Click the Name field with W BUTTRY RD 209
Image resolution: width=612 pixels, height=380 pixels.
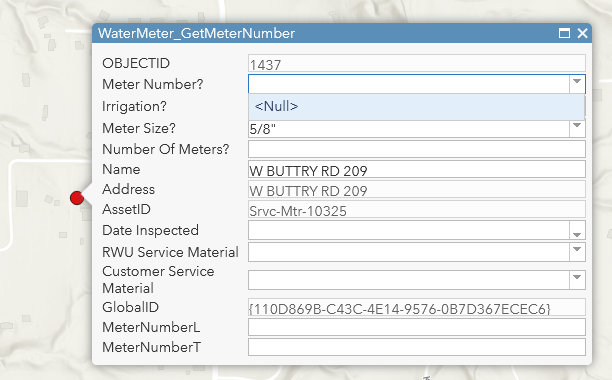[417, 169]
